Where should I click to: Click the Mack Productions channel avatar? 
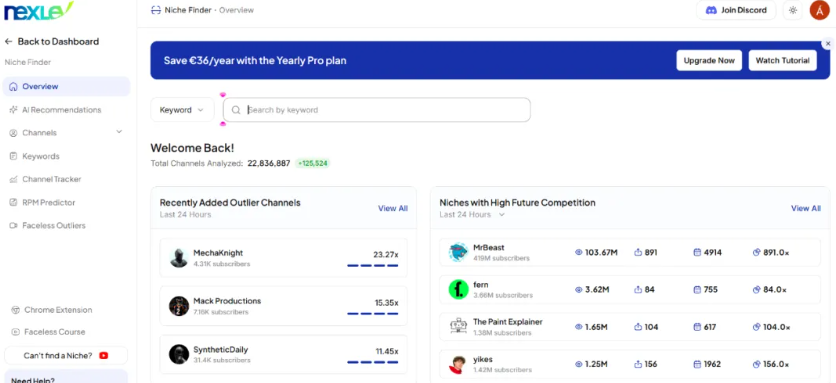179,306
